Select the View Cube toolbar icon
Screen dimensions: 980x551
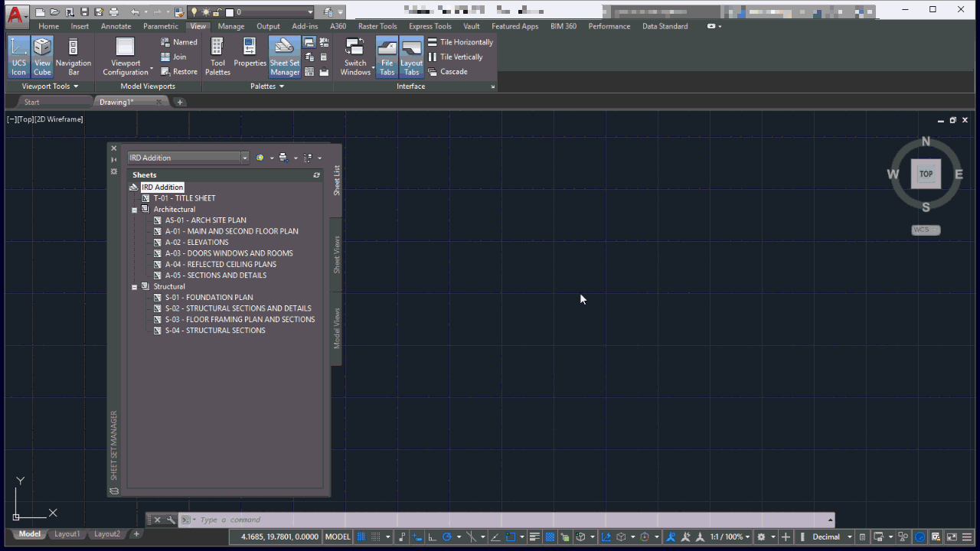point(42,55)
